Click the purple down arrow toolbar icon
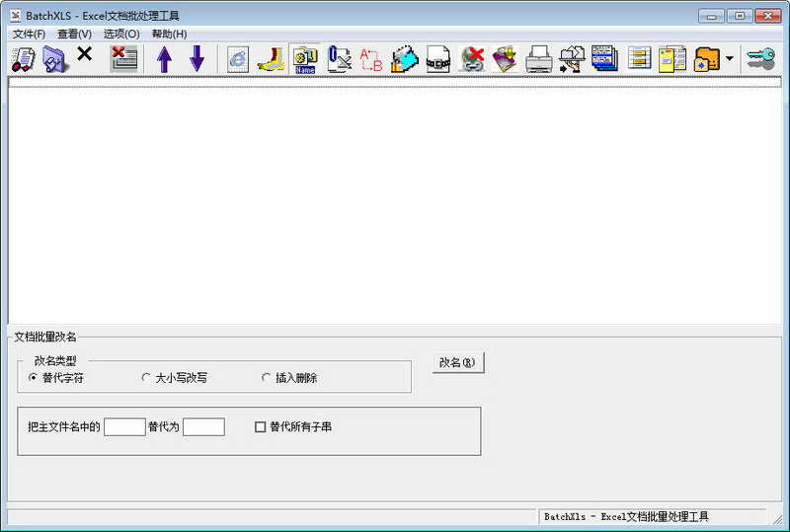The width and height of the screenshot is (790, 532). click(x=197, y=59)
